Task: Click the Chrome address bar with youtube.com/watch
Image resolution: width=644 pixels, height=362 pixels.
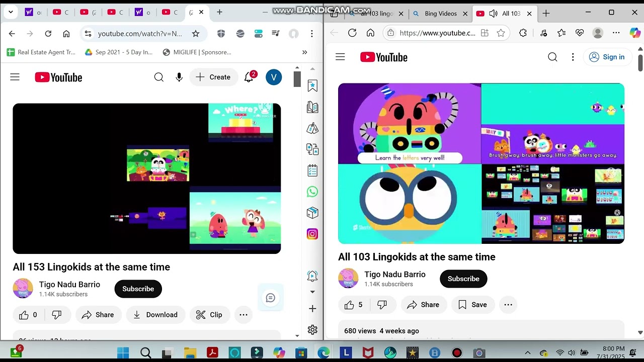Action: tap(140, 34)
